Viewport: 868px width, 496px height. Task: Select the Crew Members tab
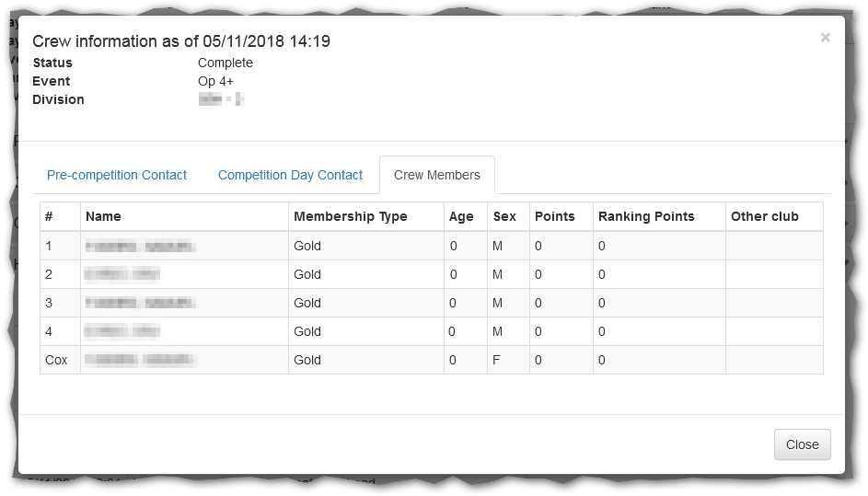436,175
